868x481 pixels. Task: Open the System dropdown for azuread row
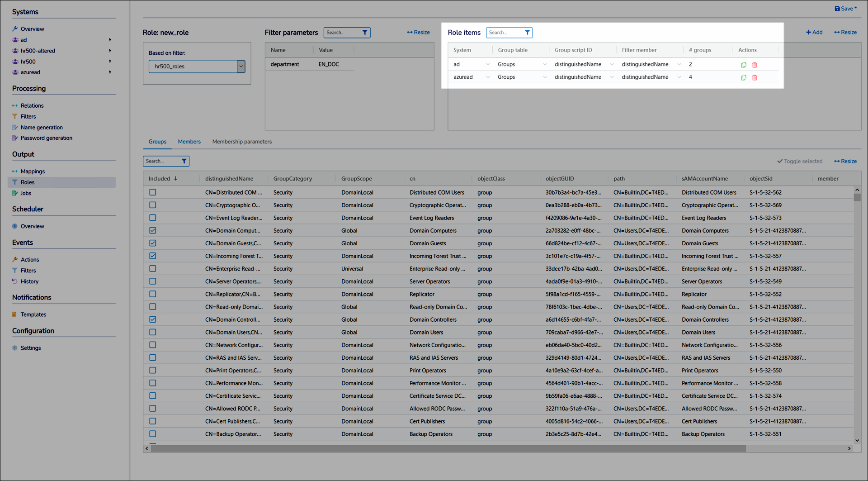click(487, 77)
